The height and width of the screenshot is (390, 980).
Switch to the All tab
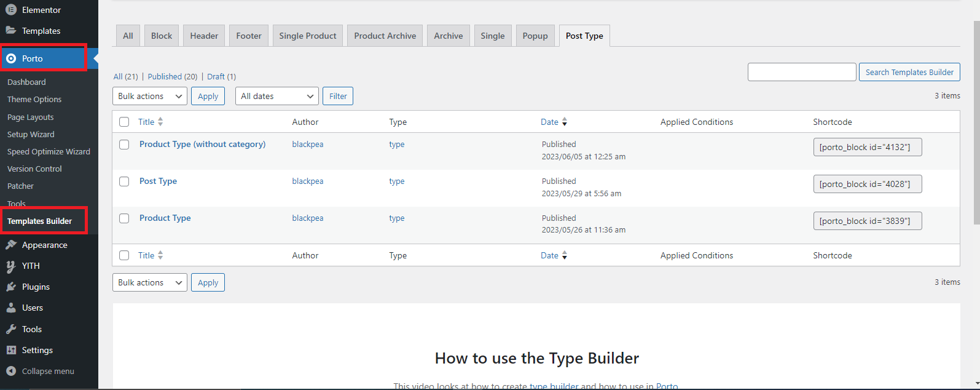[x=128, y=36]
